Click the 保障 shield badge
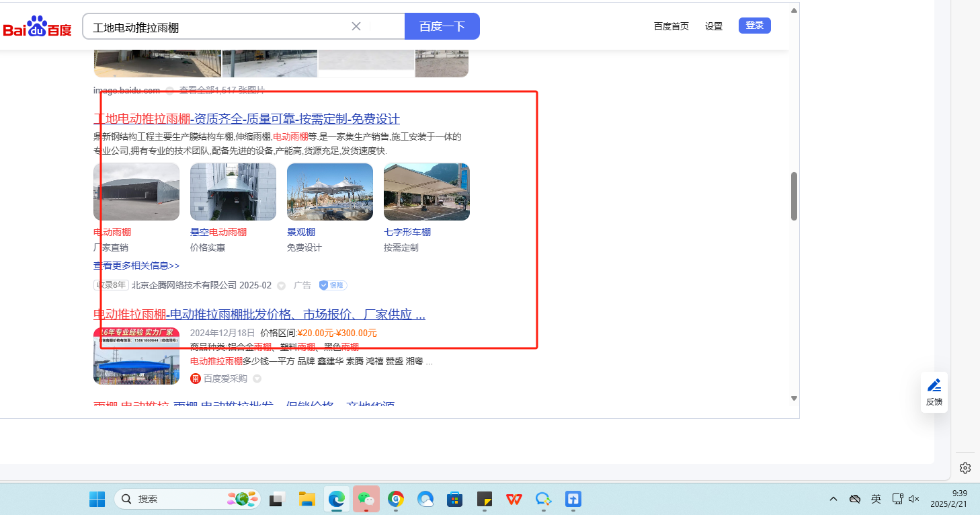This screenshot has height=515, width=980. (x=333, y=285)
